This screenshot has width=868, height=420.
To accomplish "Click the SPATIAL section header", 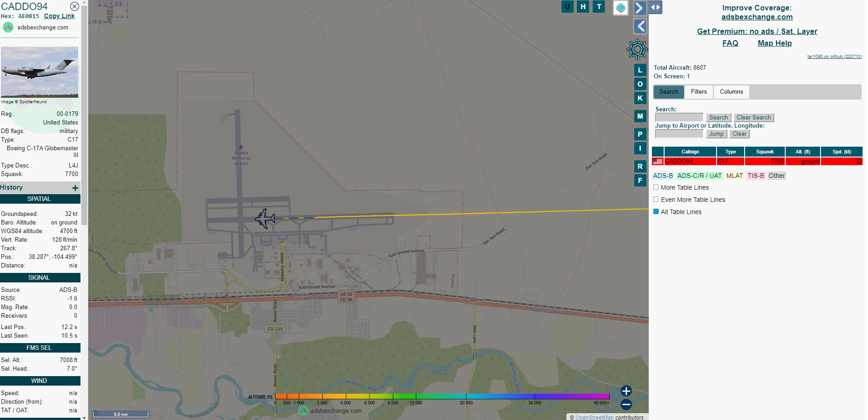I will tap(40, 199).
